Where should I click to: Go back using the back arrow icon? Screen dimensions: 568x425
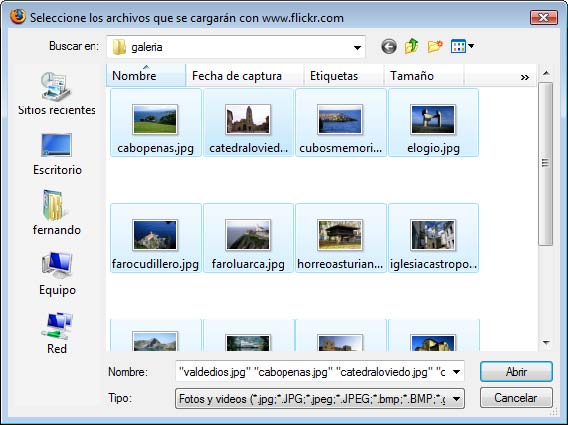389,46
